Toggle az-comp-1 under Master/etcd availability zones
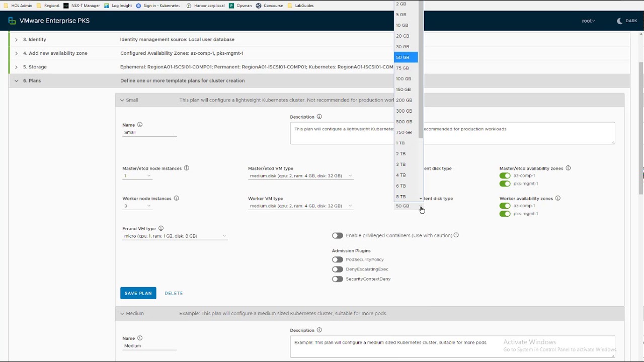This screenshot has width=644, height=362. (505, 176)
